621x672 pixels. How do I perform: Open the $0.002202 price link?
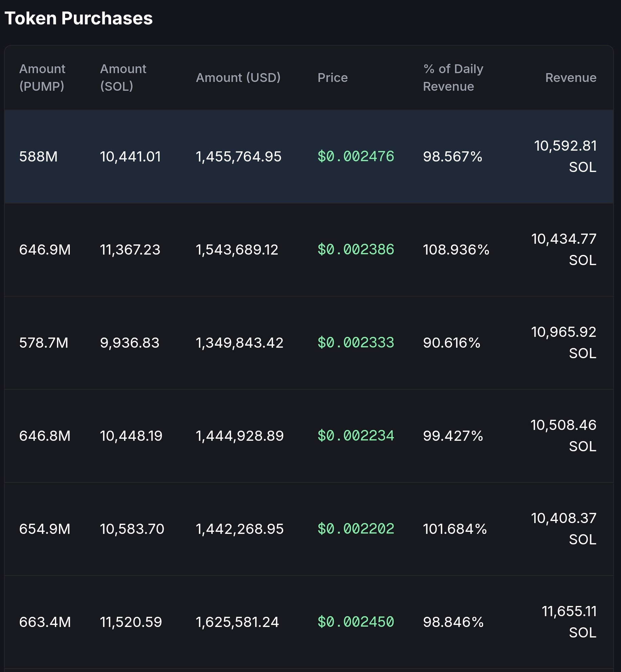[356, 529]
